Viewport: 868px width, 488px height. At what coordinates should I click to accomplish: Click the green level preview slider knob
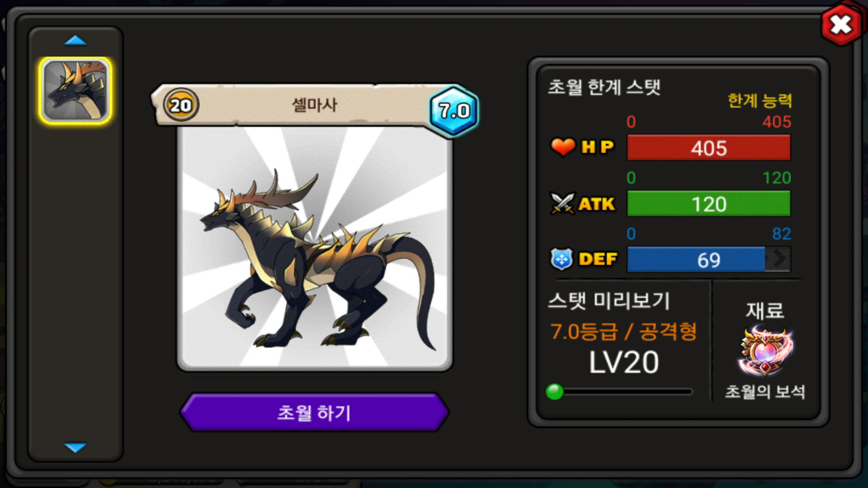pos(555,392)
